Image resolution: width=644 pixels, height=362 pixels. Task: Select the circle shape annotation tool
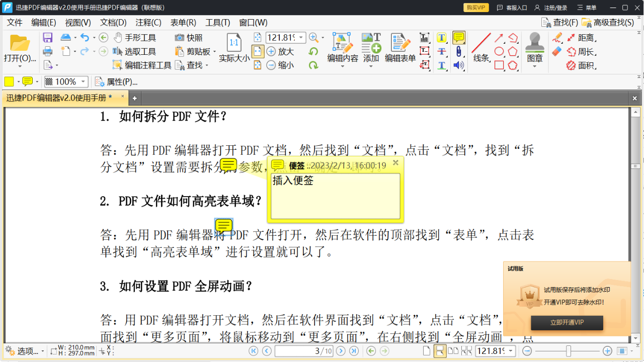[499, 51]
